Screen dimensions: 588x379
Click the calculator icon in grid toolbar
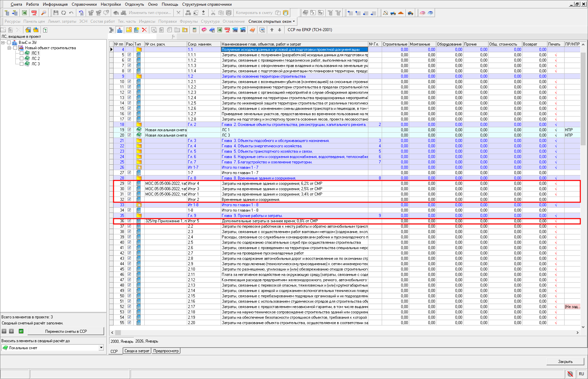tap(195, 30)
